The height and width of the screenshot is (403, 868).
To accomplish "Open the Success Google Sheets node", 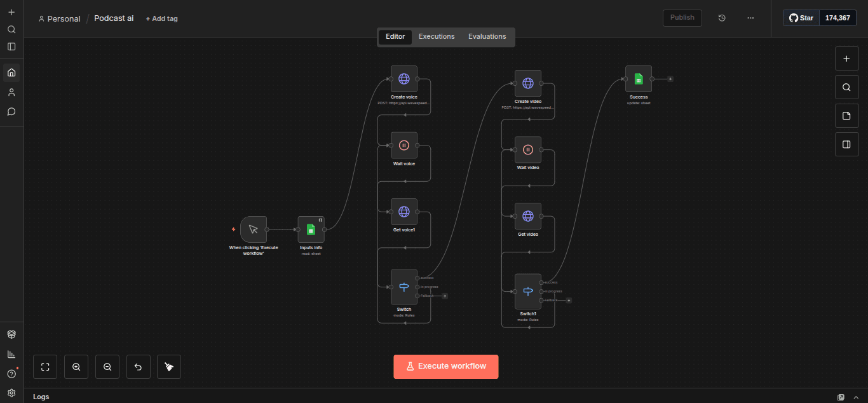I will [639, 79].
